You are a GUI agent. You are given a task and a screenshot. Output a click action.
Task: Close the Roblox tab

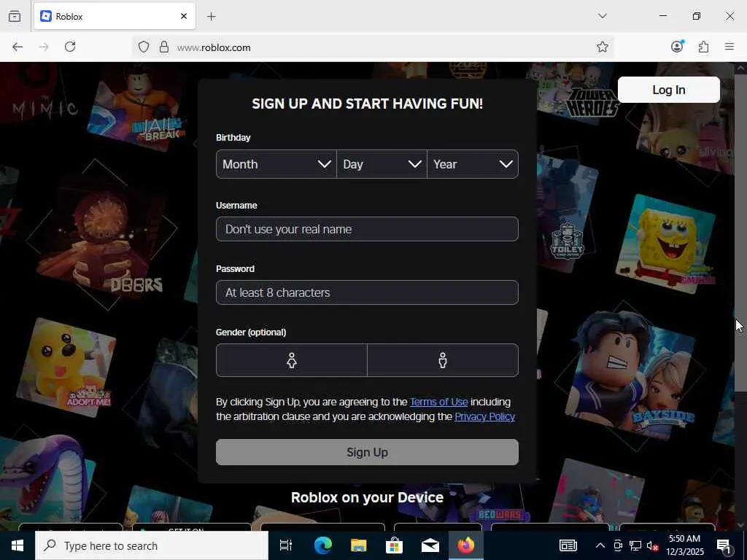pos(184,16)
